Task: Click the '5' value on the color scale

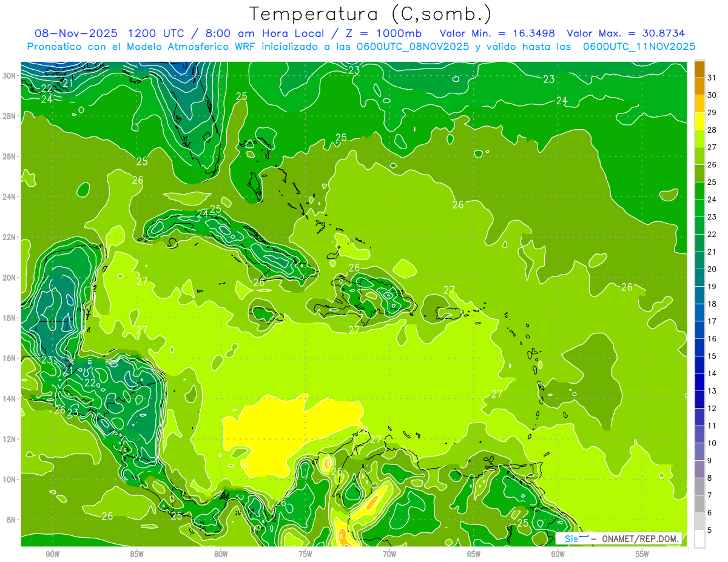Action: point(710,530)
